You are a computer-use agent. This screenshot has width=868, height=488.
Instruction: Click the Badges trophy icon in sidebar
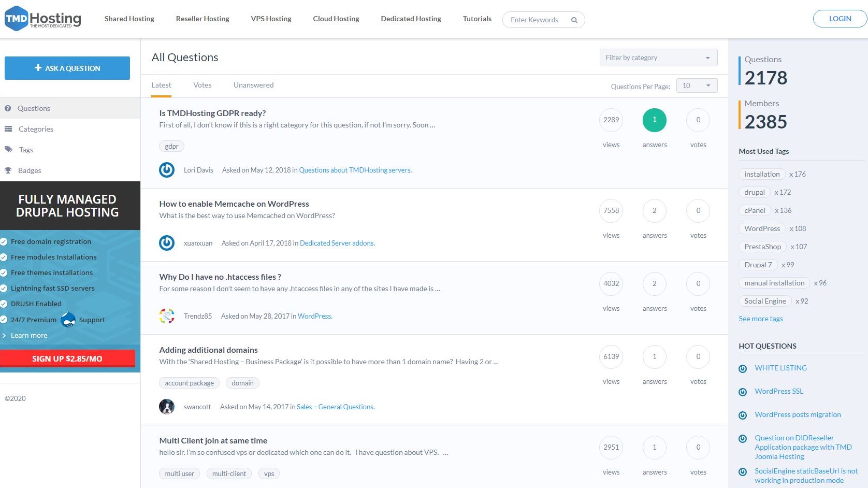(8, 170)
